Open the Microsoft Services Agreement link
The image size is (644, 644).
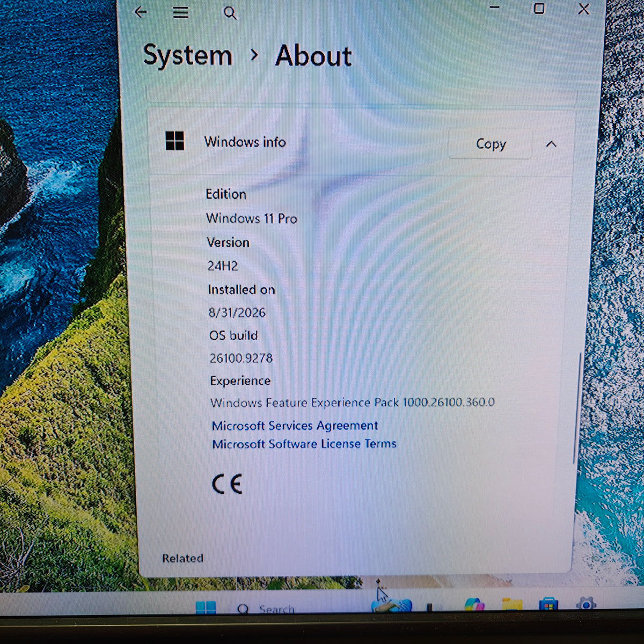tap(295, 426)
